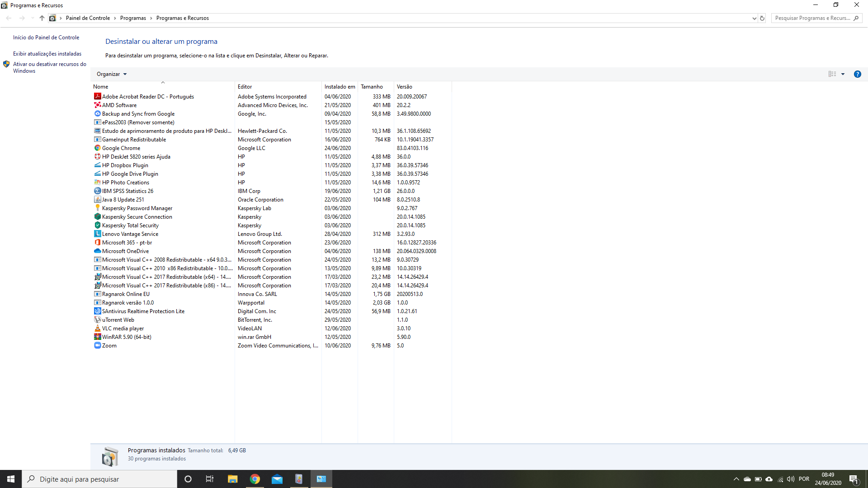This screenshot has height=488, width=868.
Task: Click the Pesquisar Programas e Recursos search field
Action: [x=812, y=18]
